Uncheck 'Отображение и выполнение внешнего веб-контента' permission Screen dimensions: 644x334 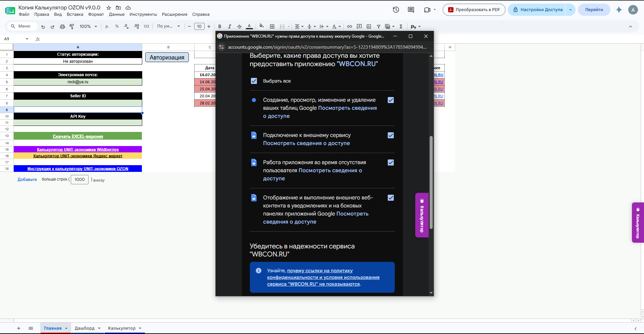pos(391,198)
